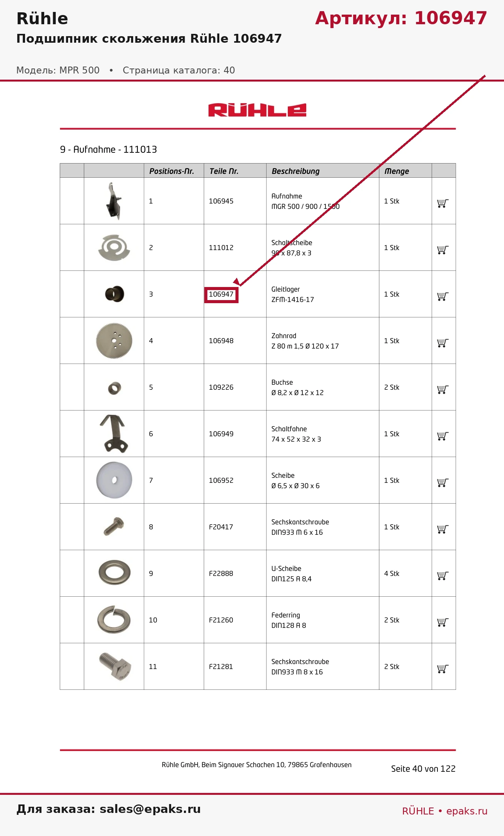Click the highlighted part number 106947
The height and width of the screenshot is (836, 504).
click(x=221, y=295)
